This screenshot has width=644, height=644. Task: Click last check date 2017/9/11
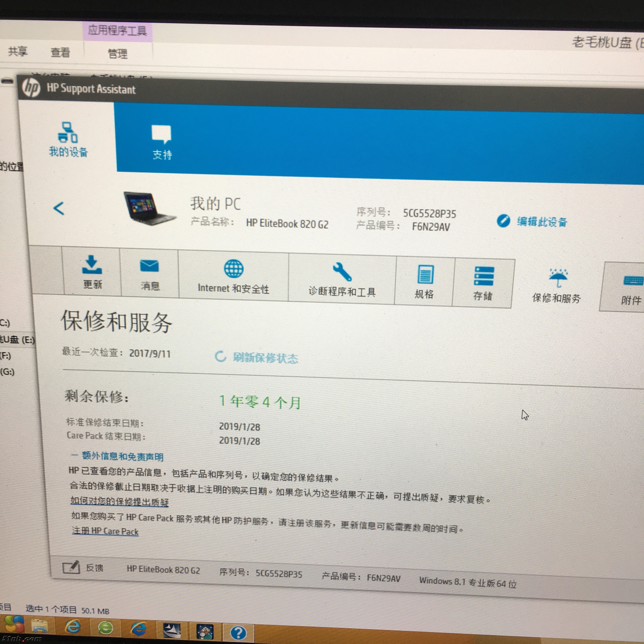[150, 354]
